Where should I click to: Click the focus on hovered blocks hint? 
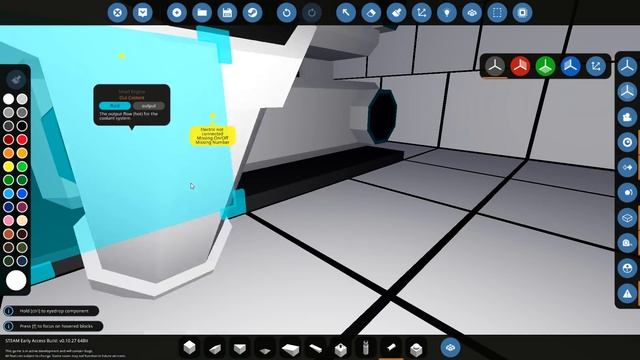click(x=53, y=326)
